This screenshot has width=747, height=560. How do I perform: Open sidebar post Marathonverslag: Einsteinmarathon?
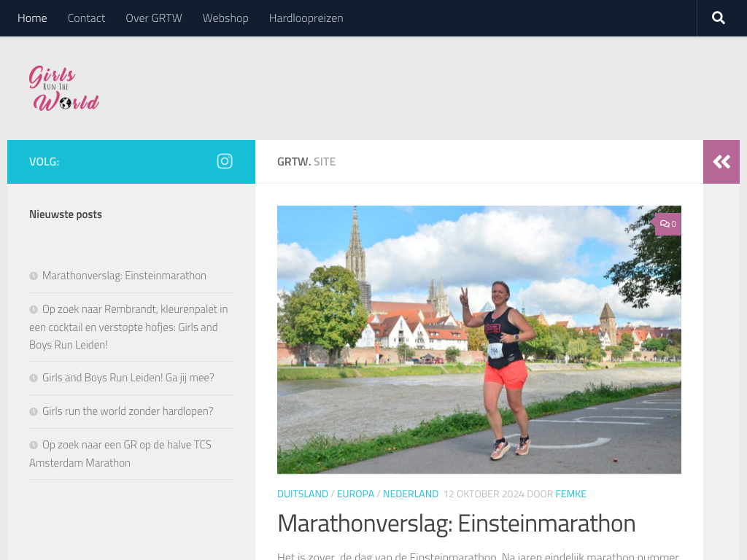(x=124, y=276)
